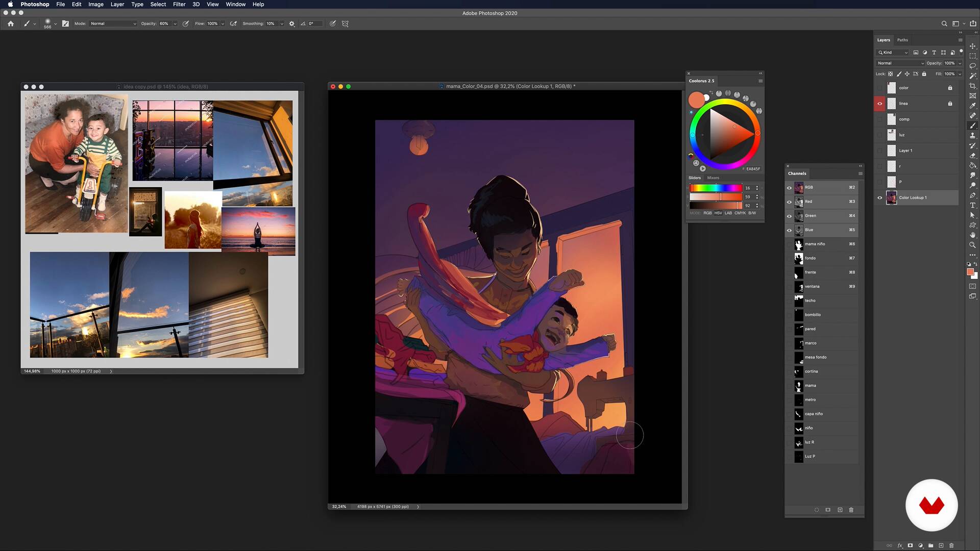Image resolution: width=980 pixels, height=551 pixels.
Task: Set Coolorus mode to CMYK
Action: tap(740, 213)
